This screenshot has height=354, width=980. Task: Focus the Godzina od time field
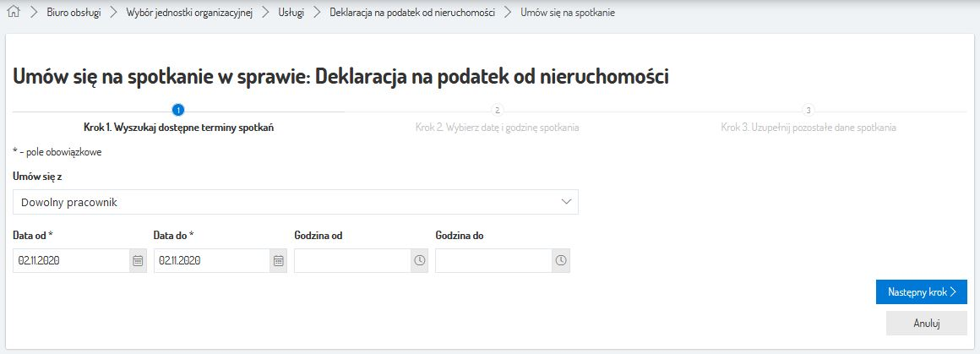[353, 261]
